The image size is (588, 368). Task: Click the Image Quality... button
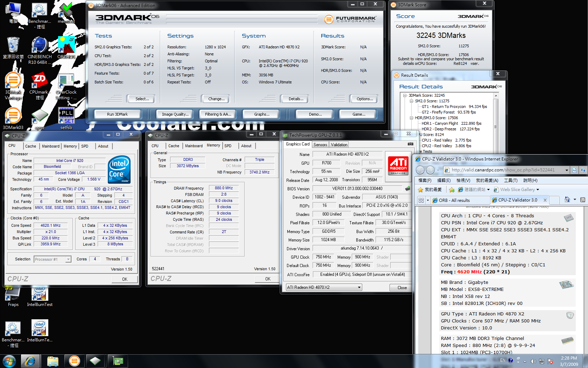click(x=175, y=114)
